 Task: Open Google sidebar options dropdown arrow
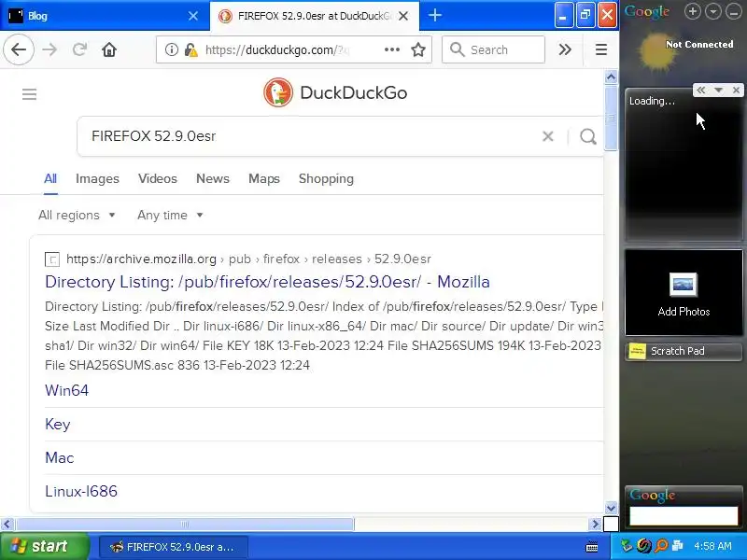712,11
